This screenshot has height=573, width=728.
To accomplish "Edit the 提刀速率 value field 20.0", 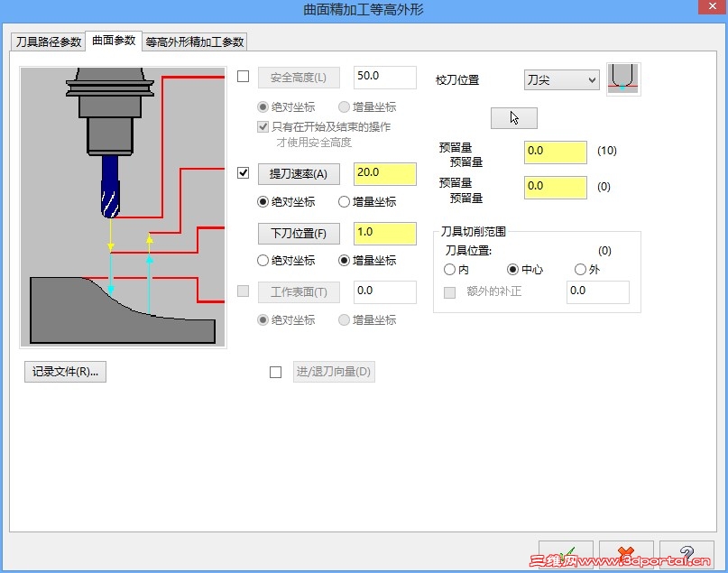I will click(x=385, y=173).
